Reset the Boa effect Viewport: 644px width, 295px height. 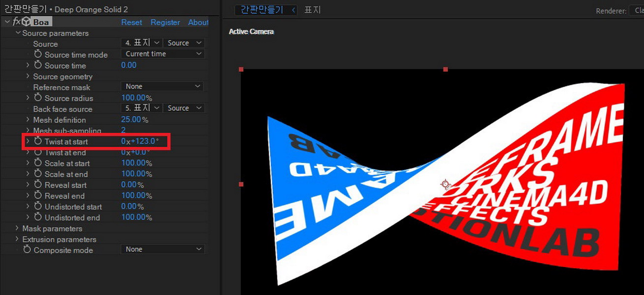[131, 22]
